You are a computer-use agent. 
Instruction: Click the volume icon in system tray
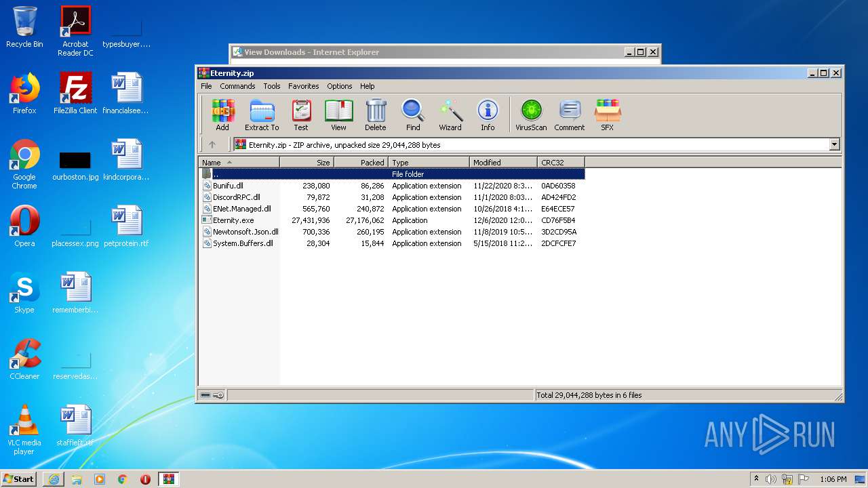tap(771, 479)
